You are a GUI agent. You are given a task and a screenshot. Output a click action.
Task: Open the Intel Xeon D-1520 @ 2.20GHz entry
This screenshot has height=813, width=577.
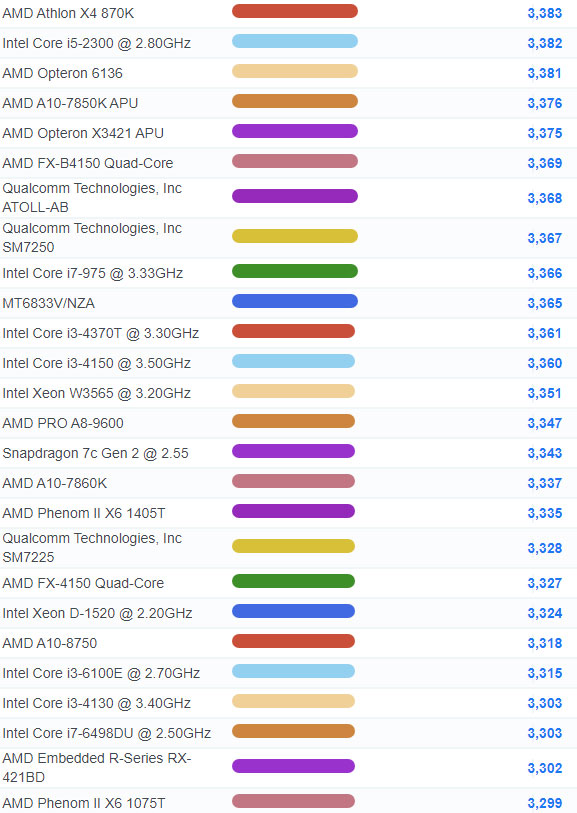pyautogui.click(x=97, y=613)
